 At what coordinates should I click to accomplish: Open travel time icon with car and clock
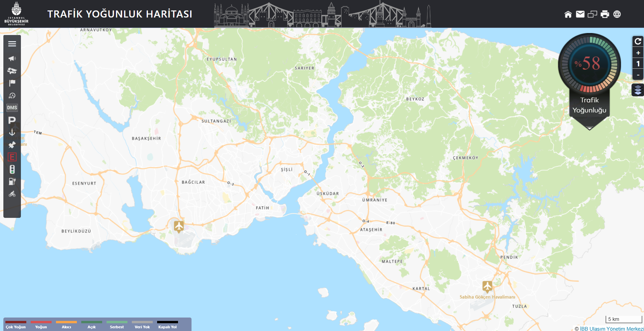[12, 96]
